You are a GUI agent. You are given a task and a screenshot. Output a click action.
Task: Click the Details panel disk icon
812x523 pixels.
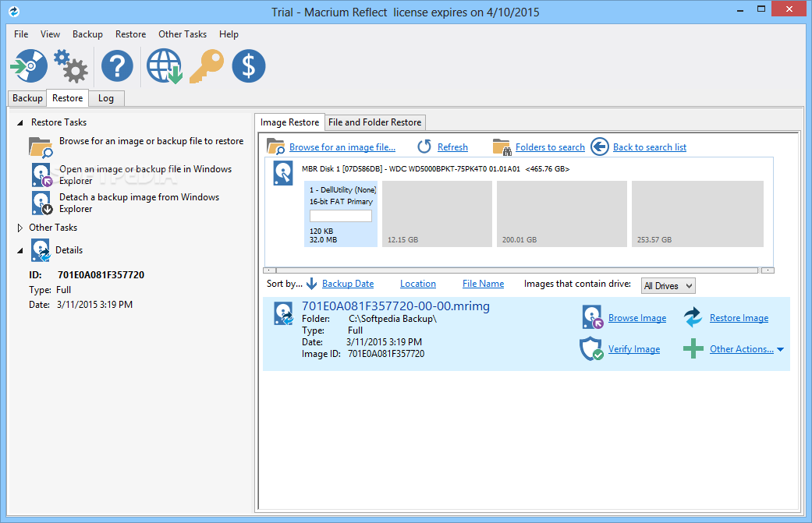click(x=41, y=250)
